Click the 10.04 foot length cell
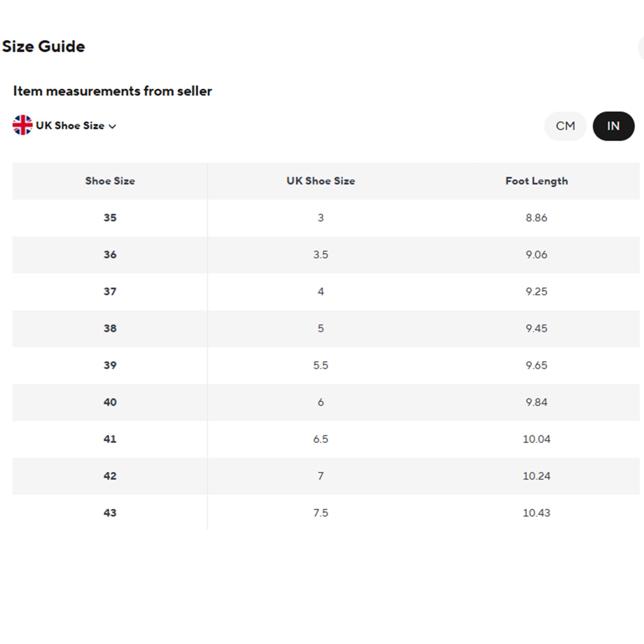 click(537, 439)
